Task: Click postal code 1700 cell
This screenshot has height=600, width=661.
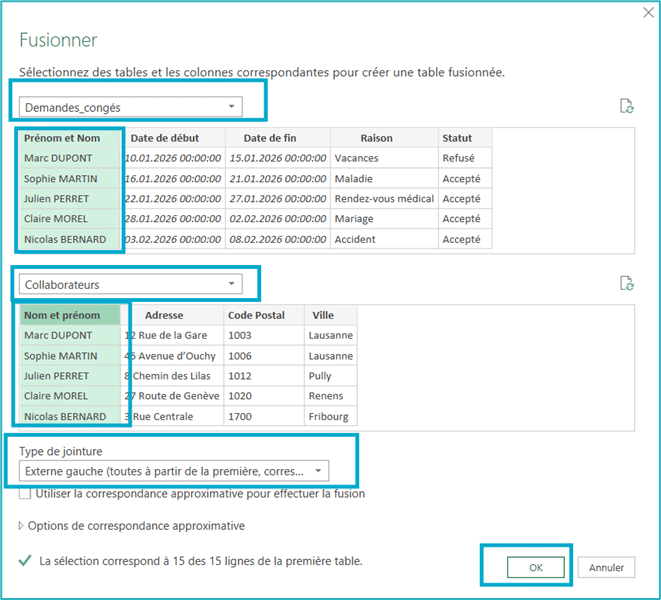Action: tap(264, 416)
